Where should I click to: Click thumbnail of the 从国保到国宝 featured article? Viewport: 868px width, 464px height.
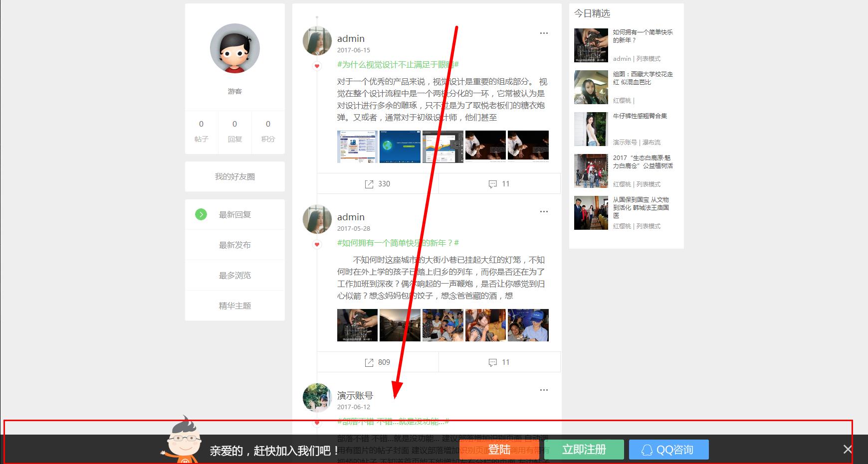(591, 213)
